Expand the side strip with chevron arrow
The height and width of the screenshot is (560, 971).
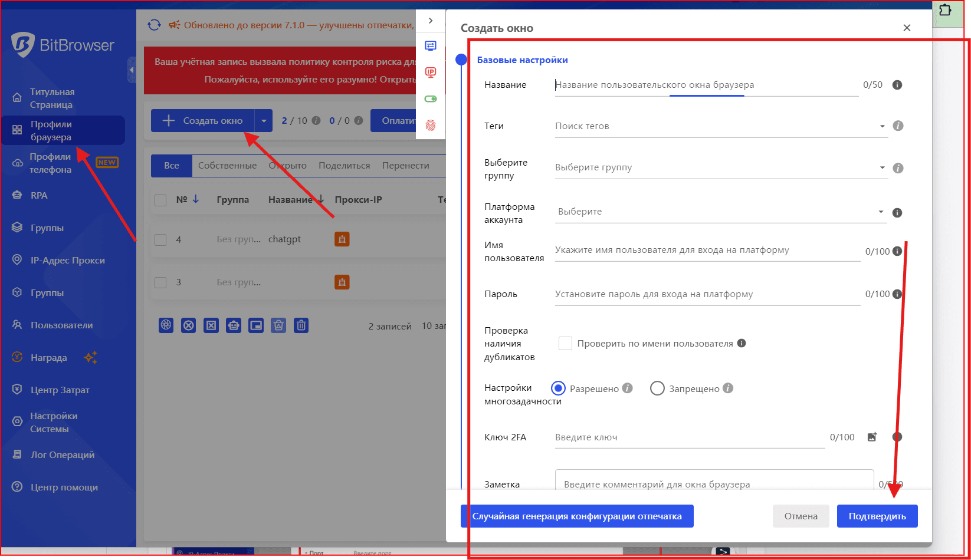coord(431,21)
